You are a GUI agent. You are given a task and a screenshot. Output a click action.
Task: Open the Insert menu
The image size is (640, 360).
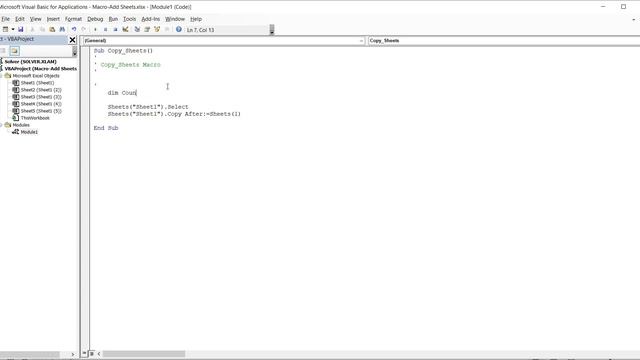(53, 19)
